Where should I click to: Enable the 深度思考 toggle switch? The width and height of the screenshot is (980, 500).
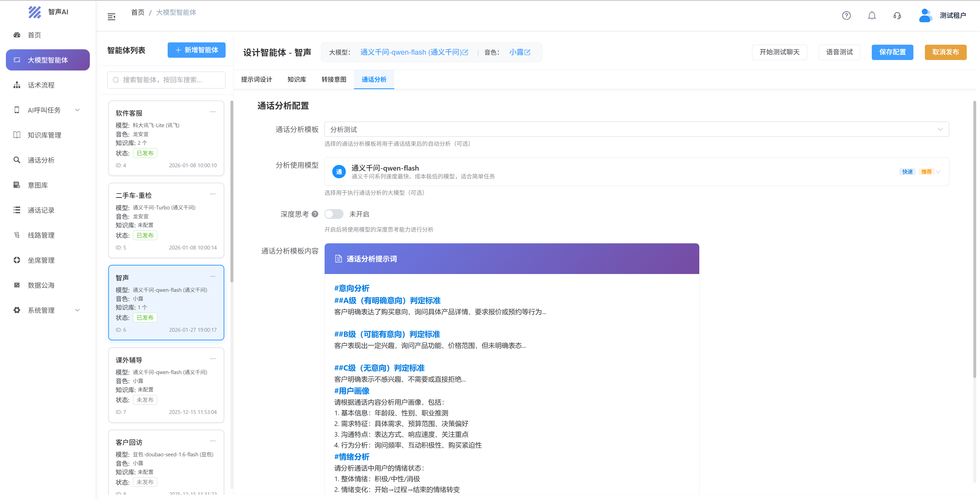coord(334,214)
